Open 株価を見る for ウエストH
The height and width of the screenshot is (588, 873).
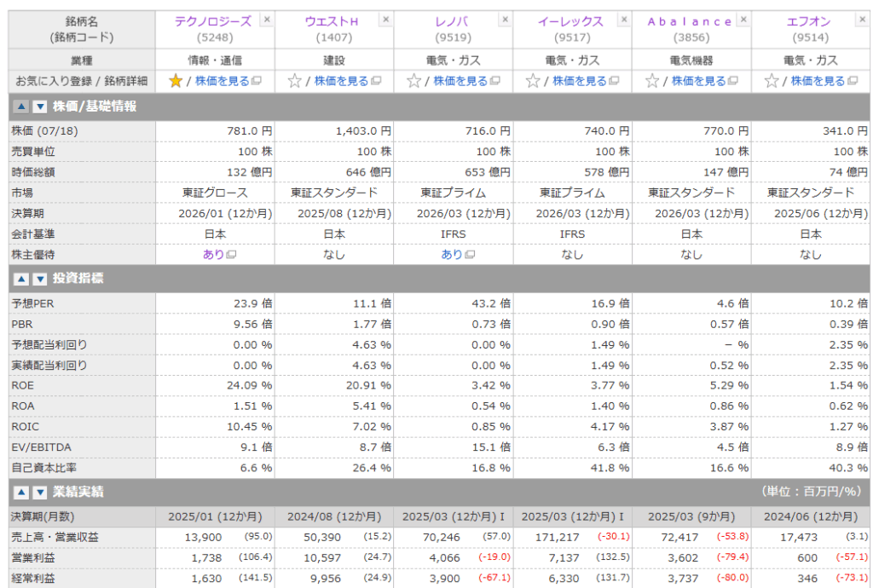coord(341,81)
